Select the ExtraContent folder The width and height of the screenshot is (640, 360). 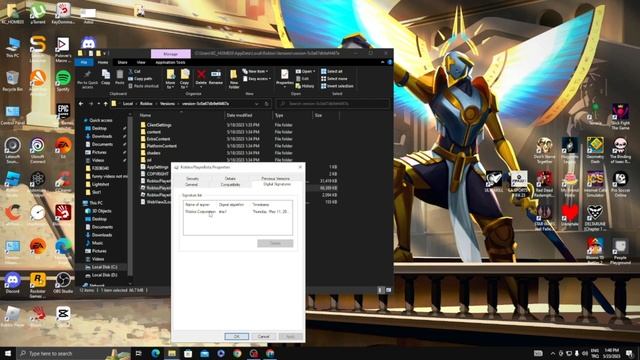tap(158, 139)
